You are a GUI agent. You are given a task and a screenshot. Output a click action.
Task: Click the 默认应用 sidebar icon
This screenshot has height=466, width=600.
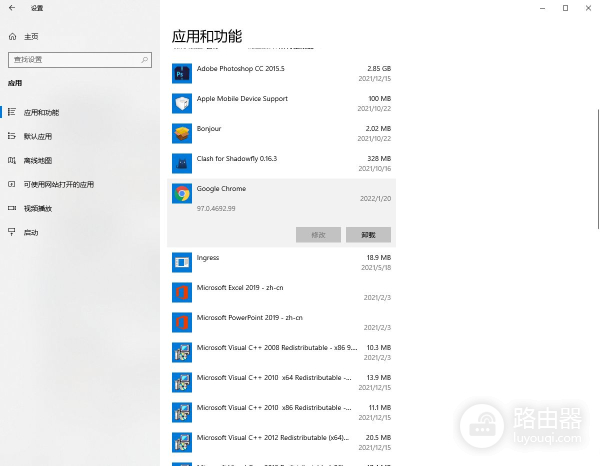point(12,136)
